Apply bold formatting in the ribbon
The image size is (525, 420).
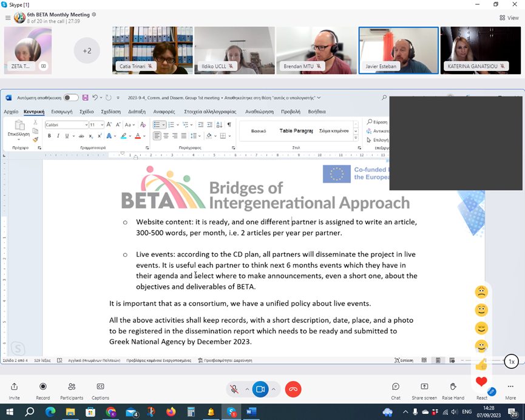[49, 135]
